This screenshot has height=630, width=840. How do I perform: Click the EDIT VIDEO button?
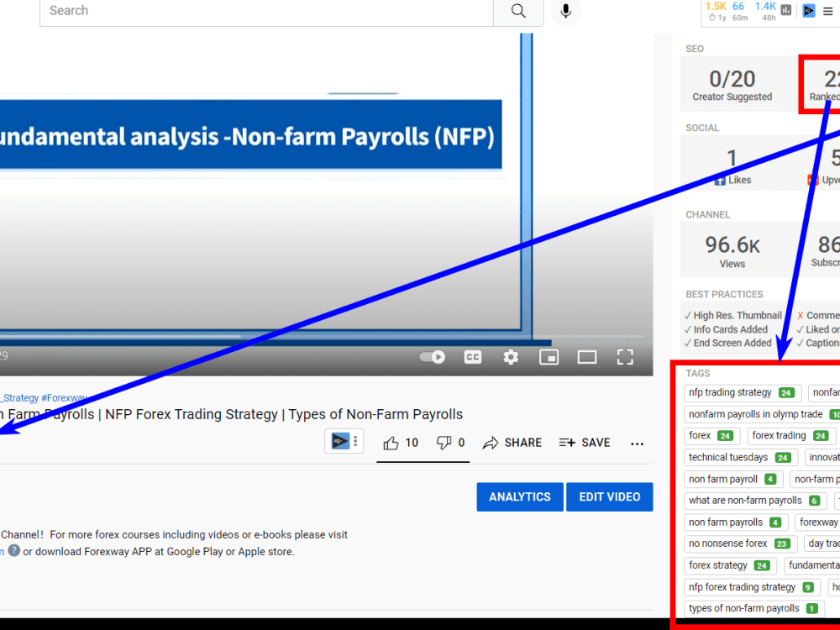pos(610,496)
